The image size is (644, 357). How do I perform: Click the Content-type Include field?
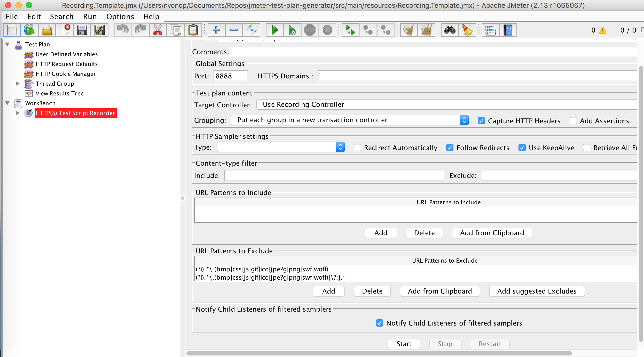tap(334, 176)
